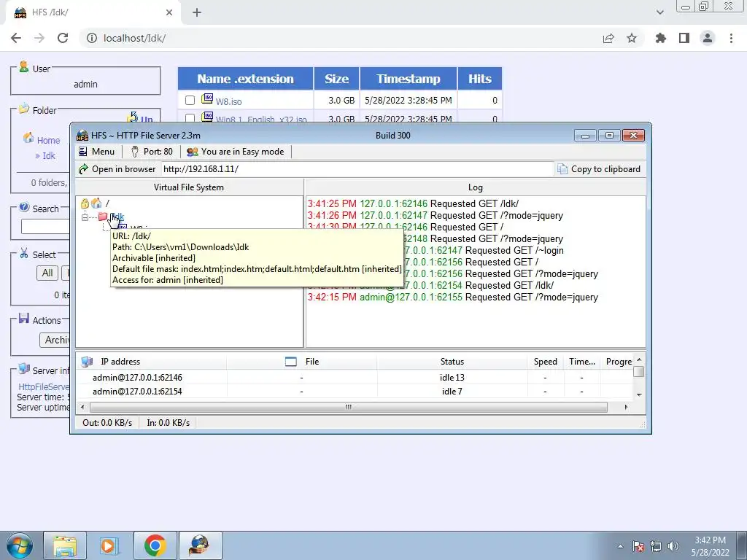The width and height of the screenshot is (747, 560).
Task: Reload the browser page
Action: [63, 38]
